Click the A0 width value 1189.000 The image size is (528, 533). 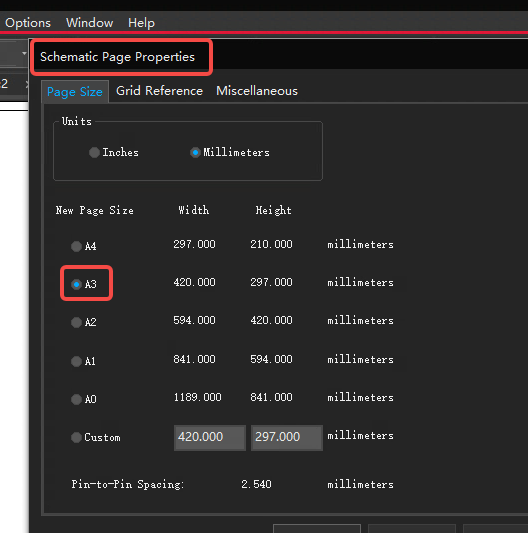pyautogui.click(x=198, y=397)
